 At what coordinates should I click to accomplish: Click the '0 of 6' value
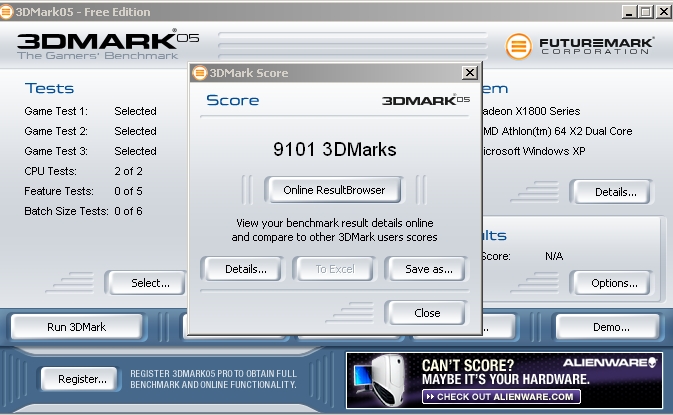pos(128,211)
